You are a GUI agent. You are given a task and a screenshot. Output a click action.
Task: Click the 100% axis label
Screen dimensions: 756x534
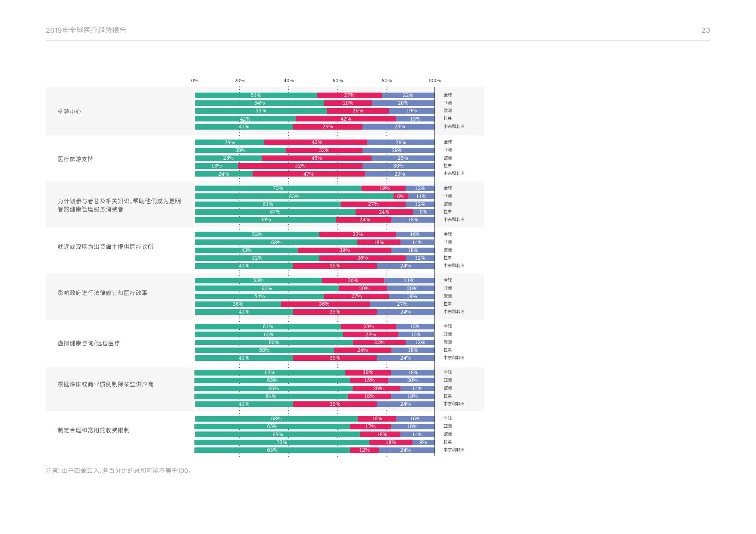434,81
